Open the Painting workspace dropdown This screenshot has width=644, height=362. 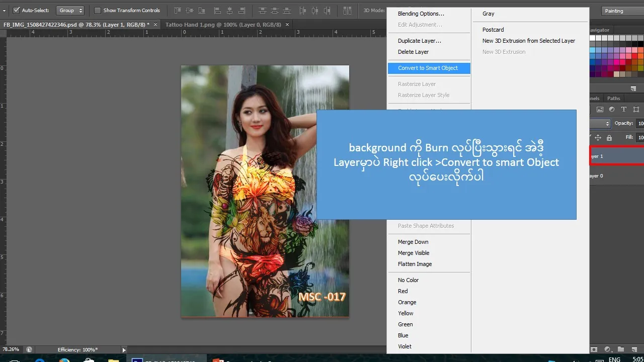click(622, 11)
